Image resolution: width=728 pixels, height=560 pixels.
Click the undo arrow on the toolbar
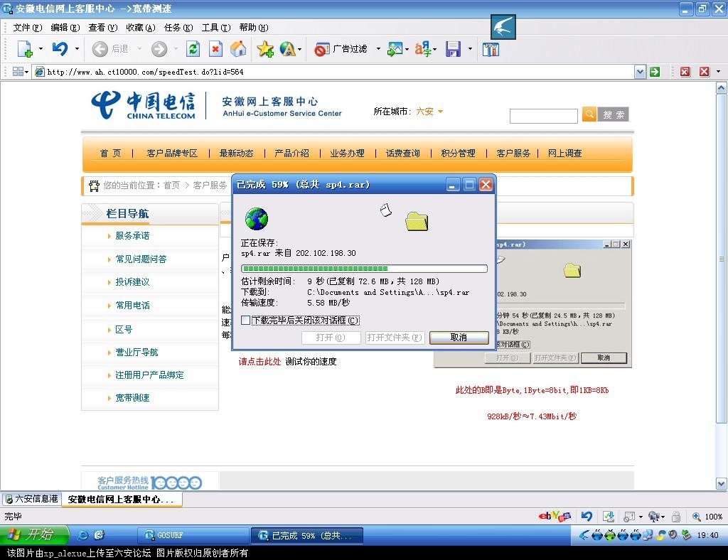pyautogui.click(x=60, y=48)
